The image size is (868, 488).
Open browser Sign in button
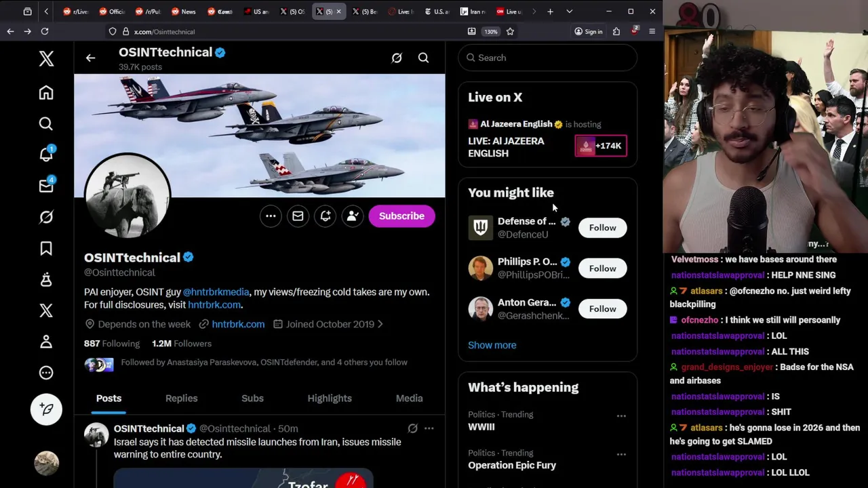[589, 31]
